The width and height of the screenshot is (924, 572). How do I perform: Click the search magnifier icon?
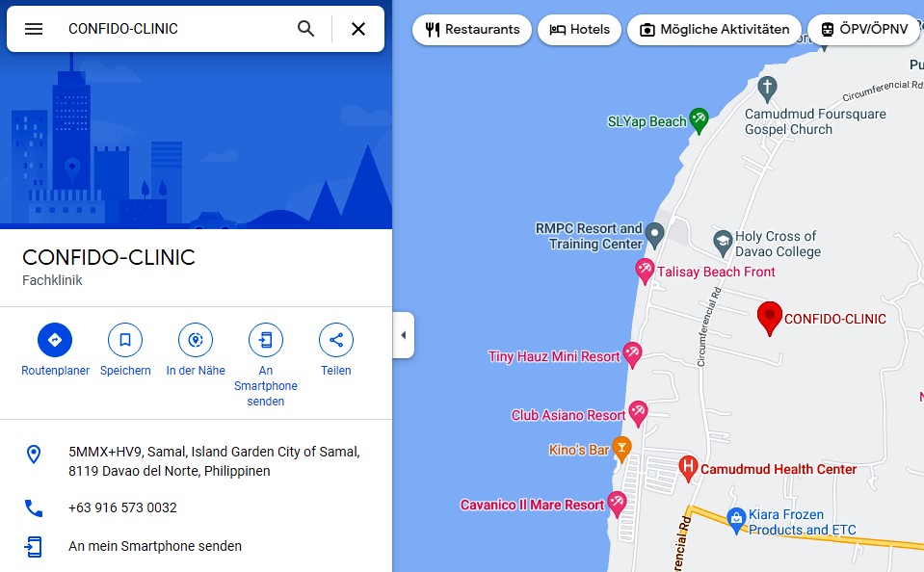tap(305, 29)
